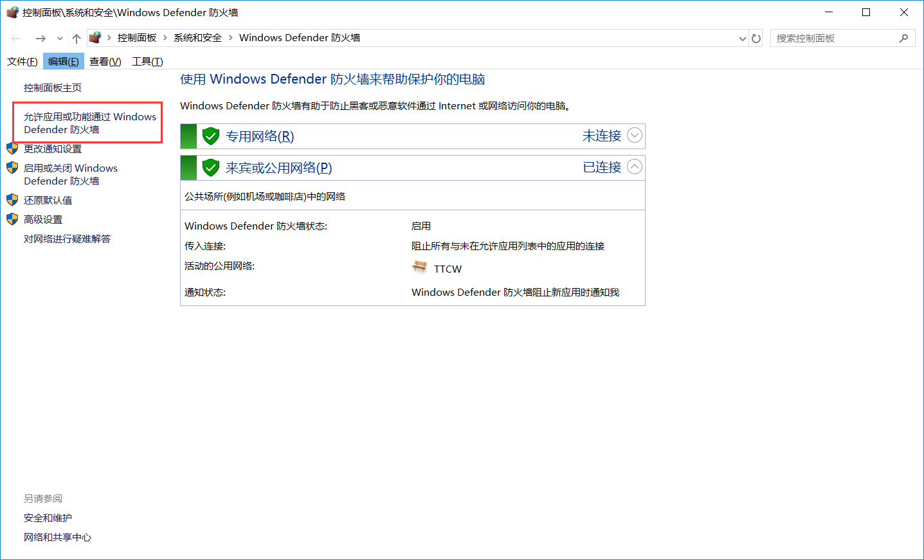Click 来宾或公用网络(P) heading
This screenshot has width=924, height=560.
[x=279, y=168]
